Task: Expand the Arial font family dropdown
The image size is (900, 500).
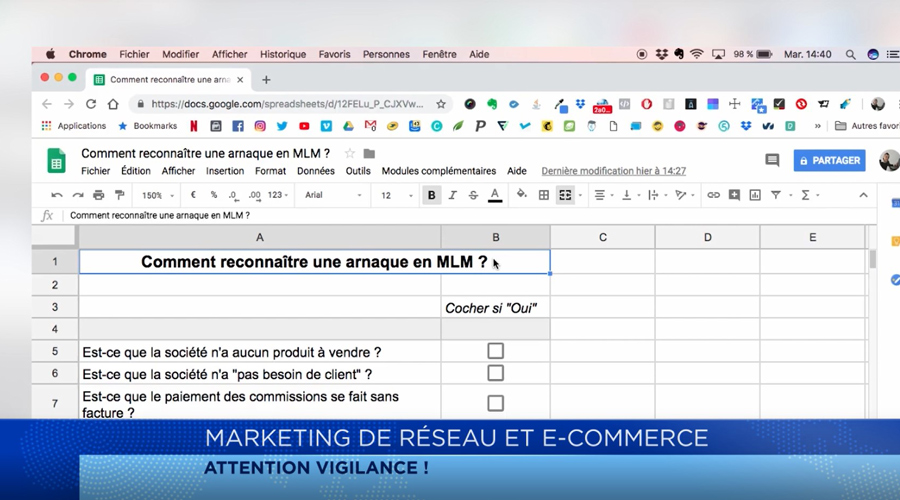Action: 333,195
